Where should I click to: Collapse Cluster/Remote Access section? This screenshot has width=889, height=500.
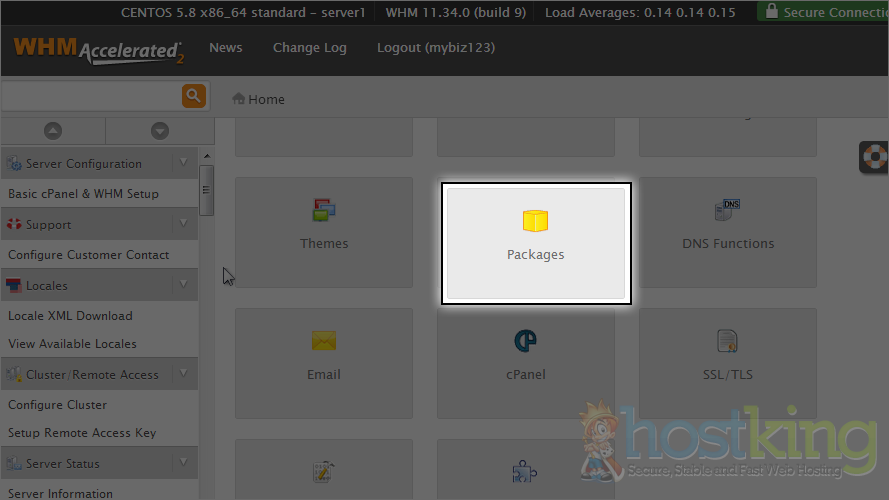click(x=183, y=374)
